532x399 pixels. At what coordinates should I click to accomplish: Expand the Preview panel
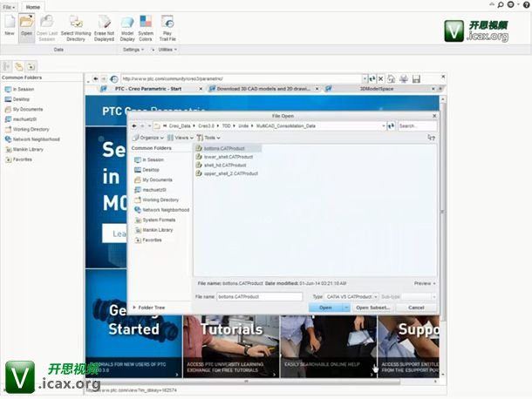425,283
